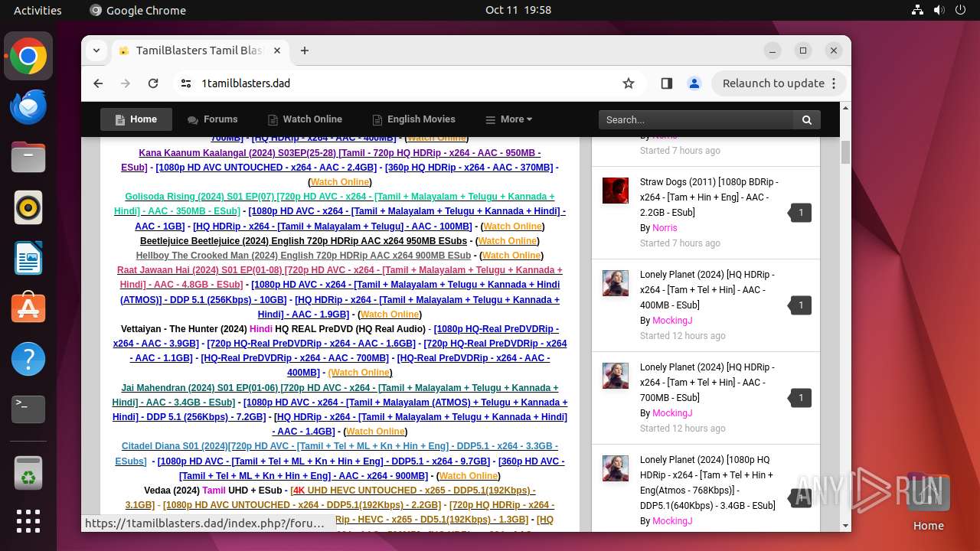Open Watch Online navigation item
980x551 pixels.
click(x=305, y=119)
